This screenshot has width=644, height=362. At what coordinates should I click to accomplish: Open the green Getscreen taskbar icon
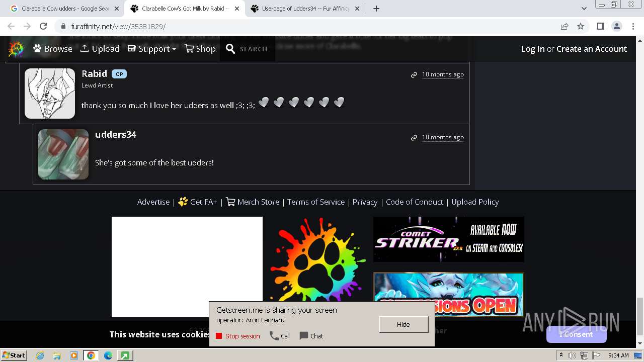pyautogui.click(x=125, y=355)
